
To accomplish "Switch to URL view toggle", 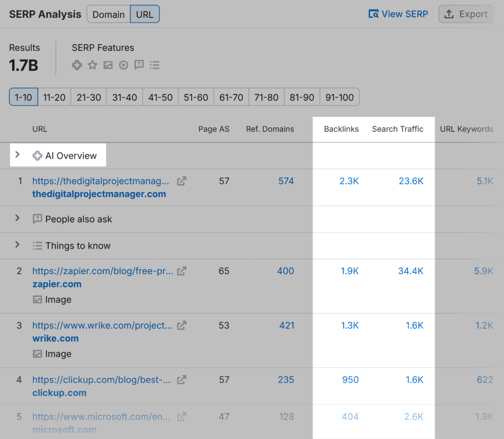I will click(145, 14).
